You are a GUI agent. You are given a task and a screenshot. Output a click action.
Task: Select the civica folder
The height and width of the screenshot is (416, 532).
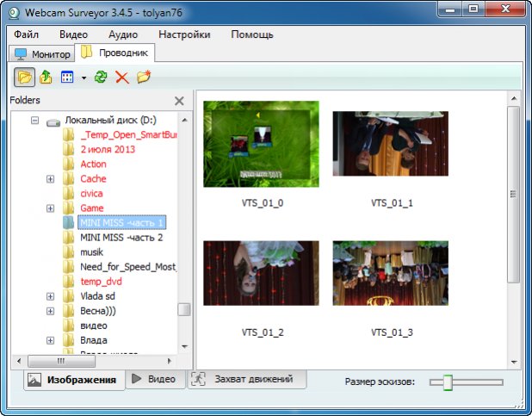tap(91, 194)
